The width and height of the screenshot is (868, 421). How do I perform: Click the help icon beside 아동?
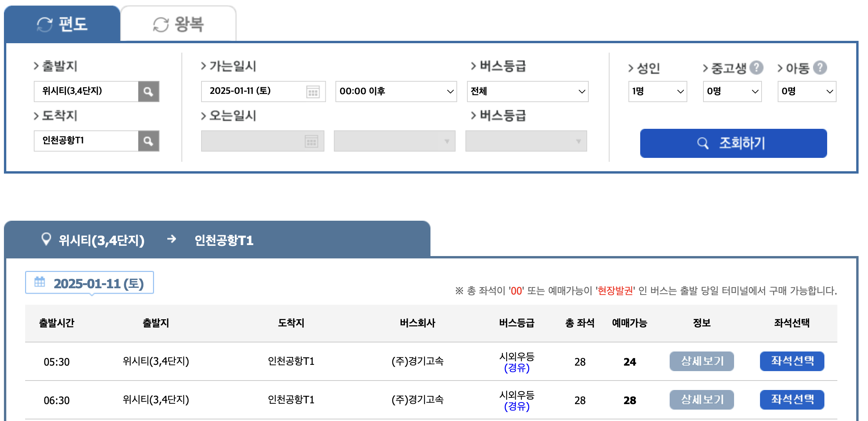(820, 68)
